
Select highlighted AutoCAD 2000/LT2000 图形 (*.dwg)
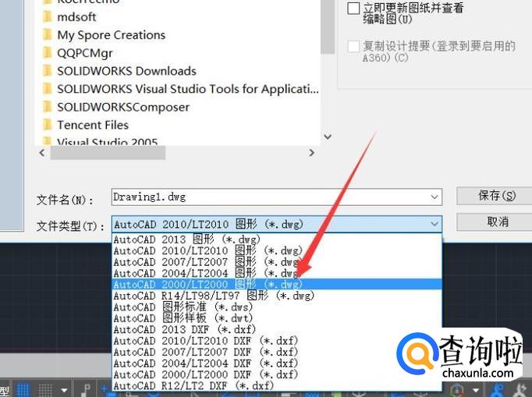tap(277, 285)
